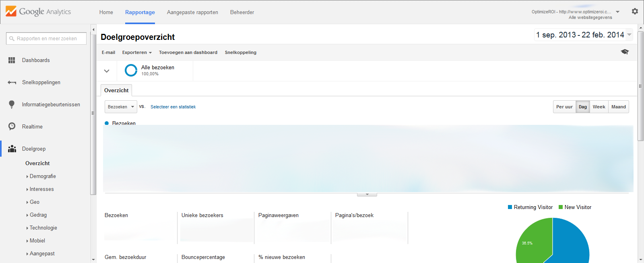Open the Exporteren dropdown
This screenshot has width=644, height=263.
[x=137, y=52]
